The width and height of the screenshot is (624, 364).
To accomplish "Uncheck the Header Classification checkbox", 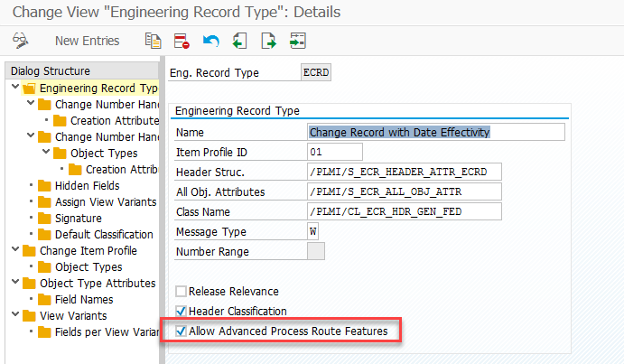I will (x=182, y=311).
